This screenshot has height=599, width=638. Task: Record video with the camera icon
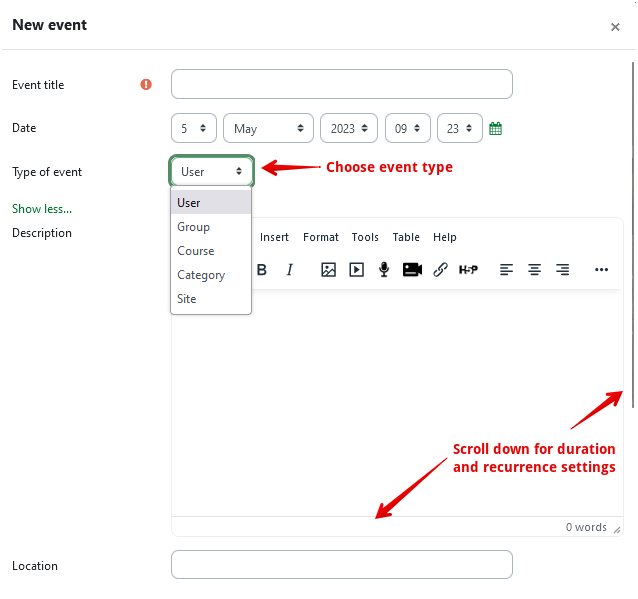[x=412, y=270]
